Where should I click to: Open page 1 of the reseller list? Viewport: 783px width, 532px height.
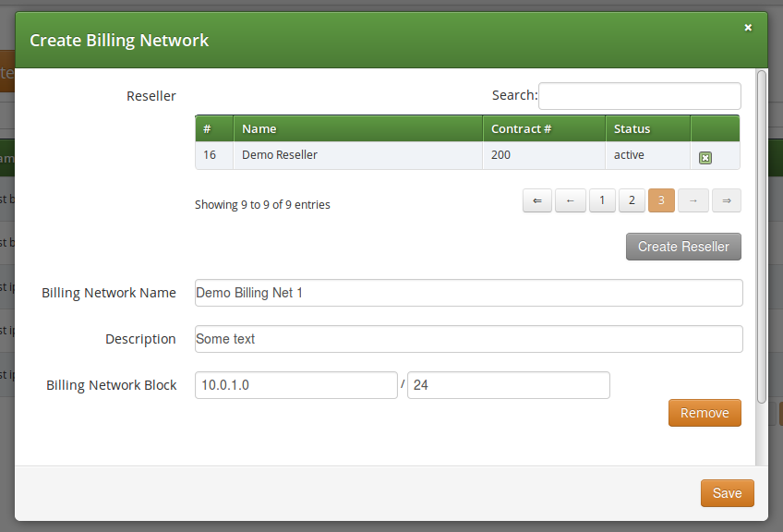click(601, 200)
